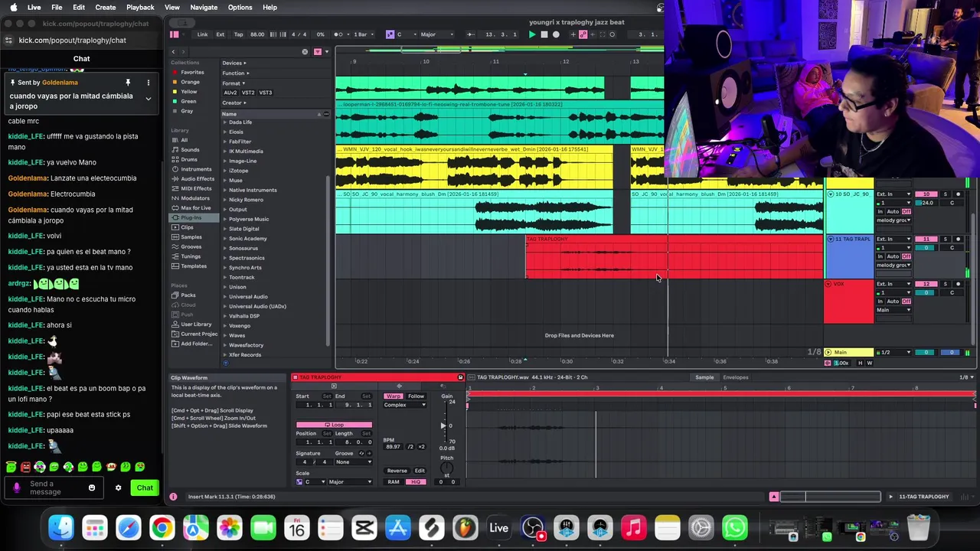This screenshot has height=551, width=980.
Task: Click the Edit sample button
Action: click(420, 471)
